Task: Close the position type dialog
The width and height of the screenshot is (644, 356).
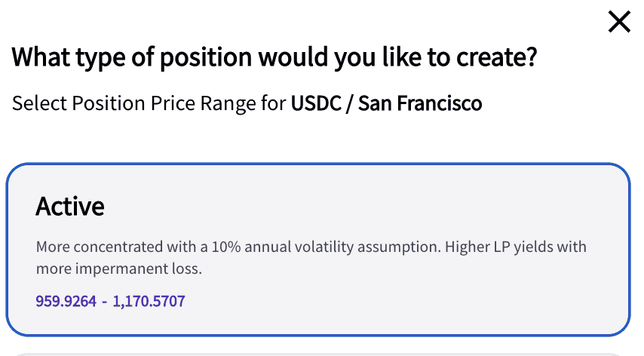Action: point(619,22)
